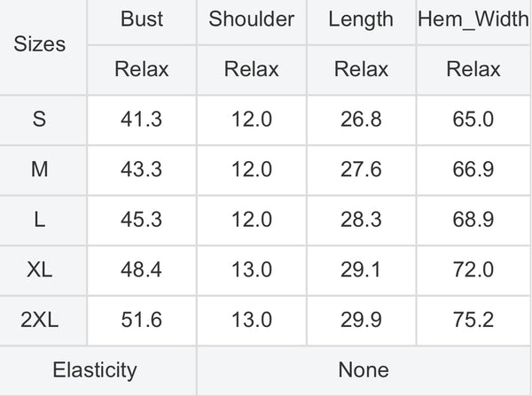The image size is (532, 396).
Task: Click the XL size row label
Action: [40, 269]
